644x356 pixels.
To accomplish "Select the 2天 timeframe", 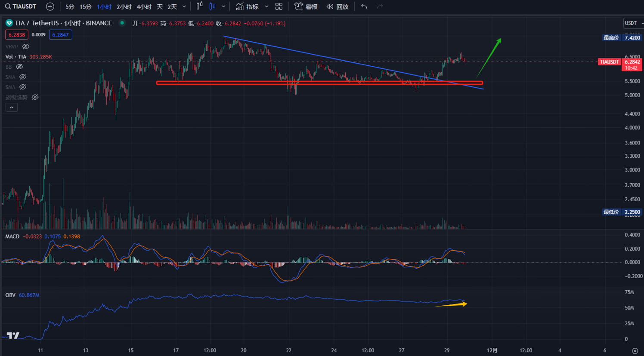I will 172,7.
